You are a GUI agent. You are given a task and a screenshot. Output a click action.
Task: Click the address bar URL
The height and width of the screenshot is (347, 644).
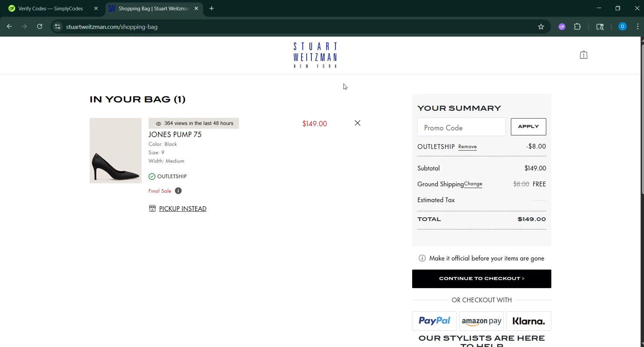tap(112, 27)
